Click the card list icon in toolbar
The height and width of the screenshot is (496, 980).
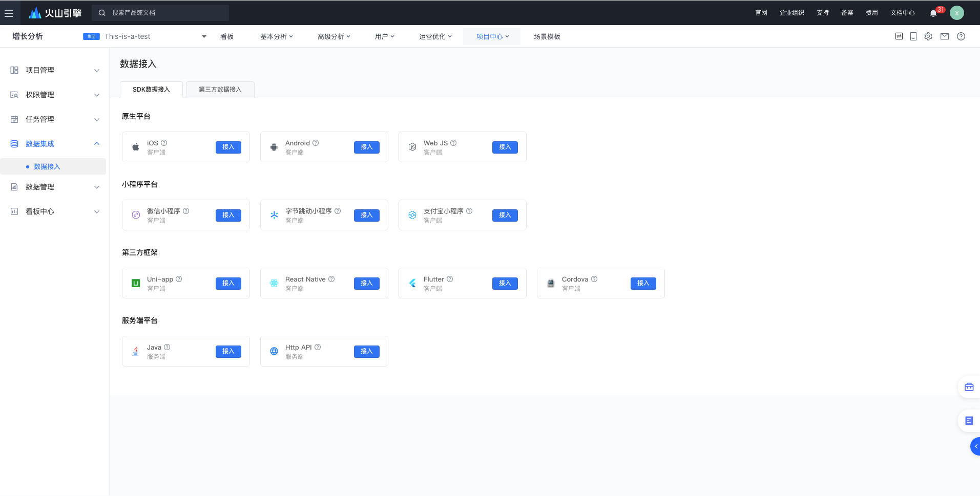(x=899, y=36)
